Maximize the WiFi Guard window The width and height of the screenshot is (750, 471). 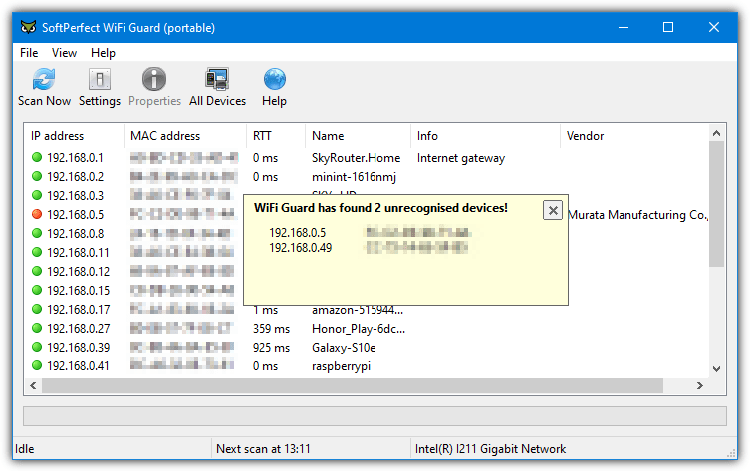point(668,27)
